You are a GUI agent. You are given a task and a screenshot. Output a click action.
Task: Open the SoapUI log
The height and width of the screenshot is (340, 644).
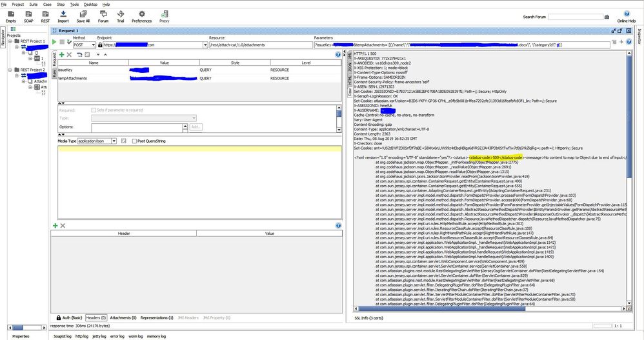coord(63,336)
